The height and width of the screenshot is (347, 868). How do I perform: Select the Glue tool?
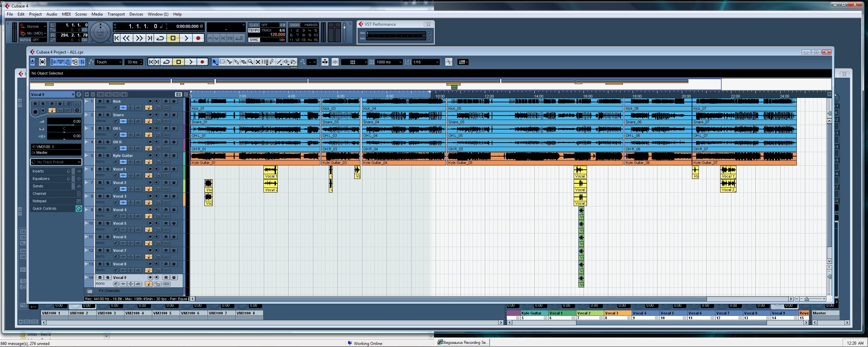coord(236,62)
